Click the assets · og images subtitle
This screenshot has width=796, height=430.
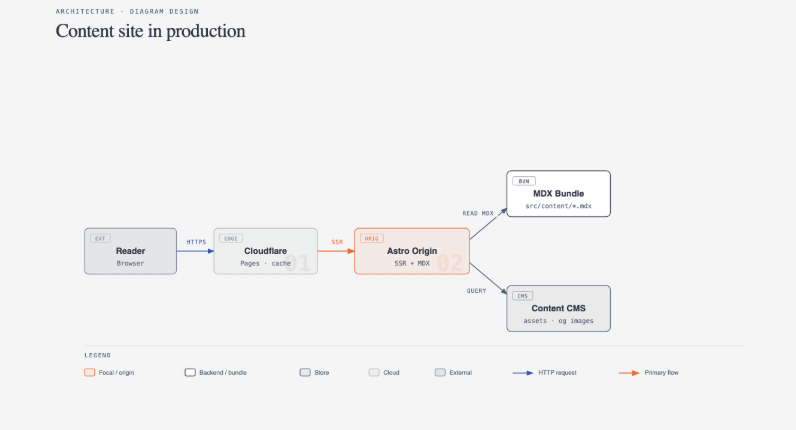pos(558,321)
